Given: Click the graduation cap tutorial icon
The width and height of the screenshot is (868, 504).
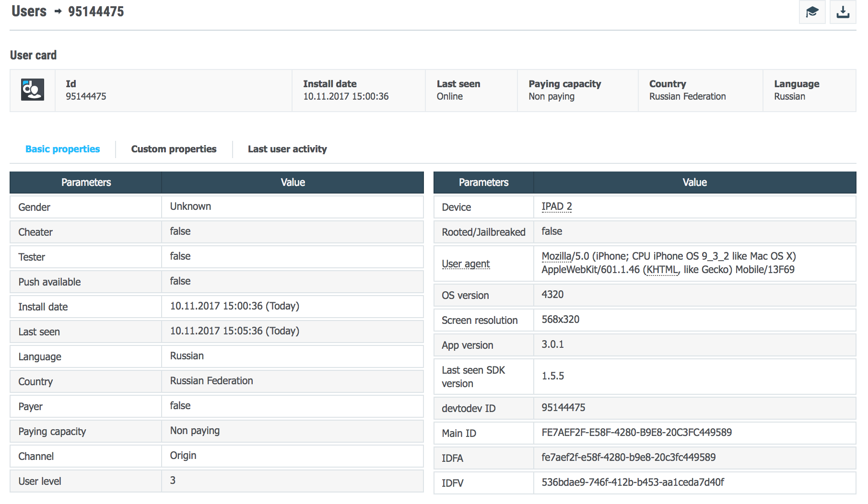Looking at the screenshot, I should click(812, 12).
